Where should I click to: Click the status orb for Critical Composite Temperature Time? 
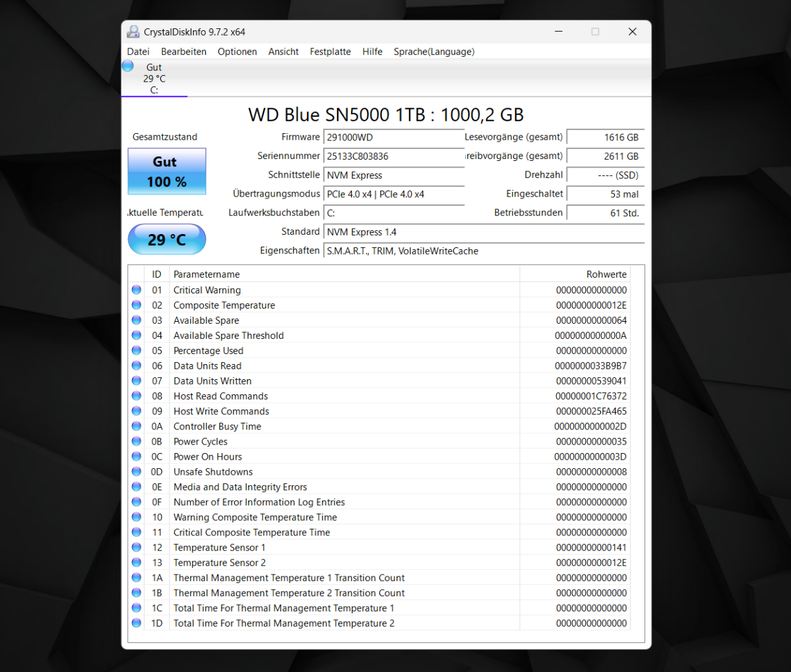click(136, 532)
